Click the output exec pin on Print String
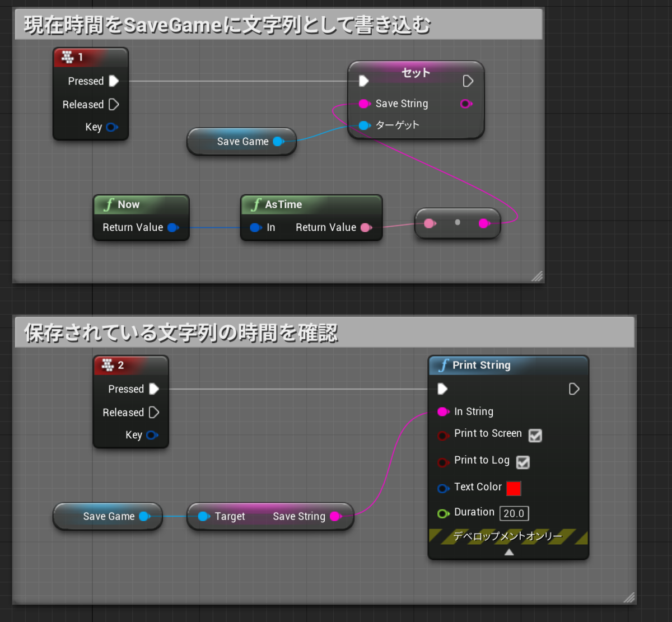This screenshot has height=622, width=672. tap(574, 389)
